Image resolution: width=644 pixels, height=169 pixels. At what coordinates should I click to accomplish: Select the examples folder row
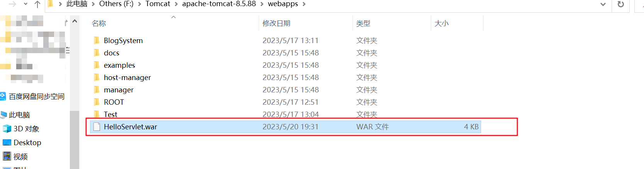pos(285,65)
